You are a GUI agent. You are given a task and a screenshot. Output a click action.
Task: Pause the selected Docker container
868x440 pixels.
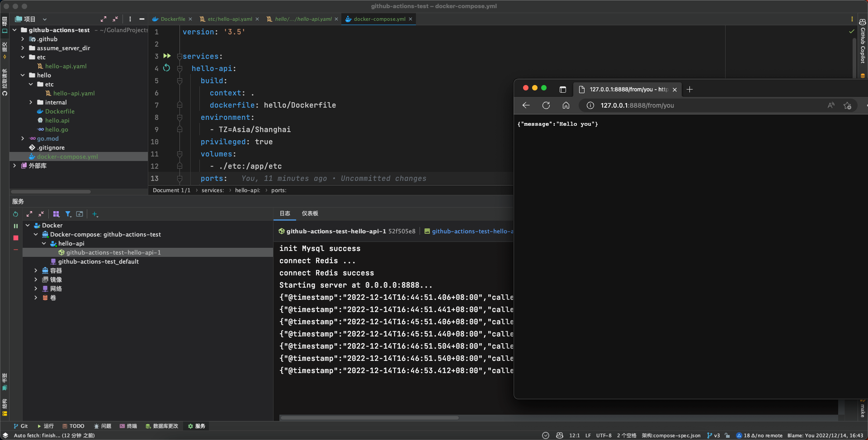click(16, 226)
